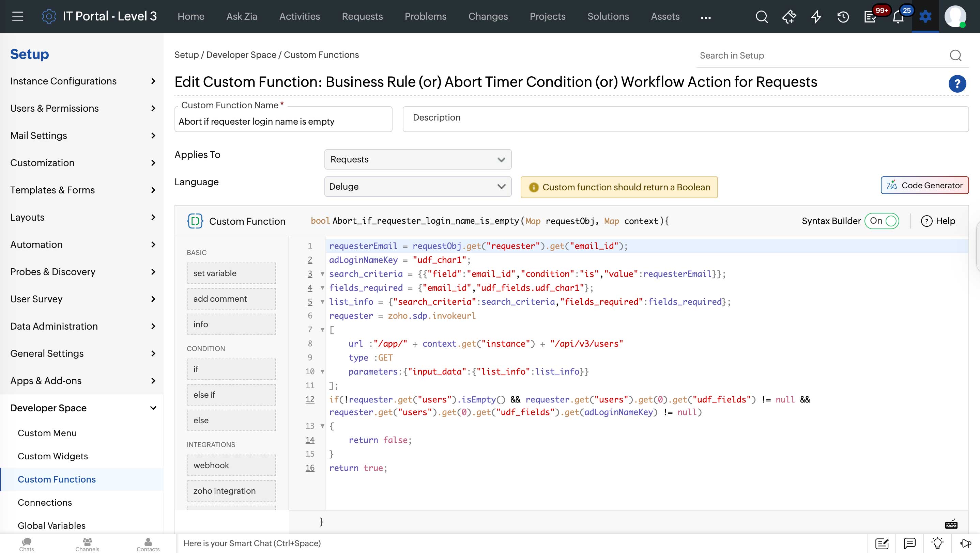
Task: Open global search magnifier in top bar
Action: click(x=762, y=17)
